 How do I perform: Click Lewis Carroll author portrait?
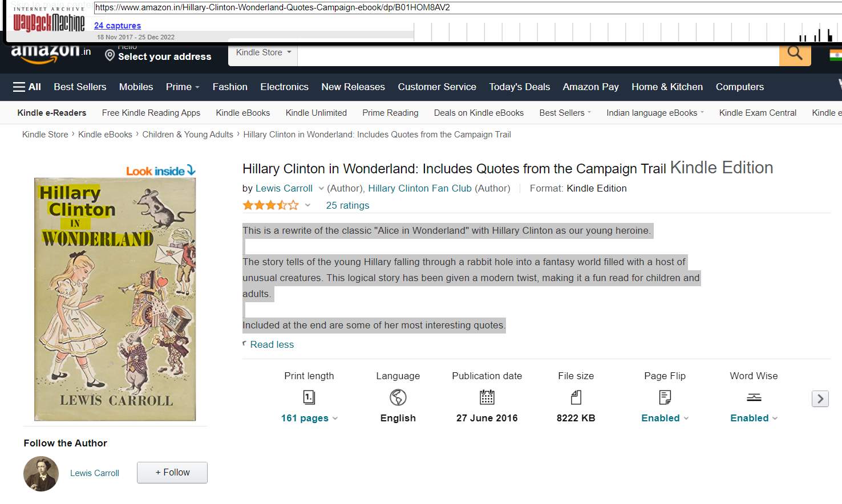[x=41, y=473]
